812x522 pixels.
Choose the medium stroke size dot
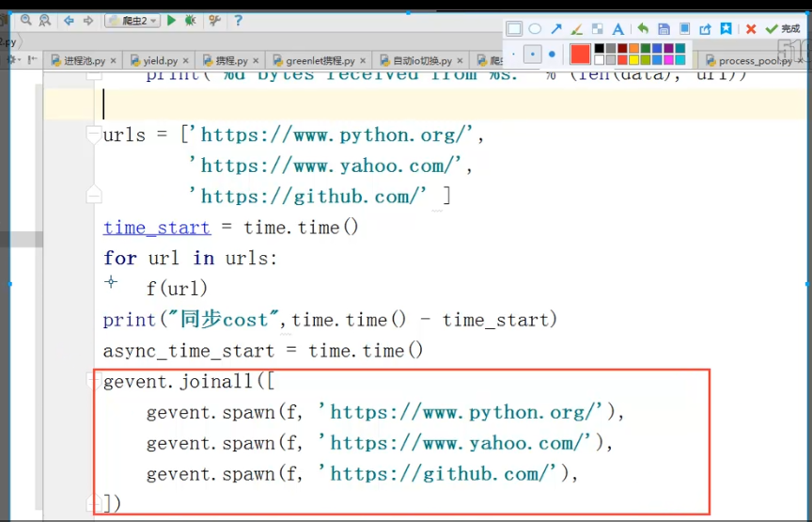532,54
